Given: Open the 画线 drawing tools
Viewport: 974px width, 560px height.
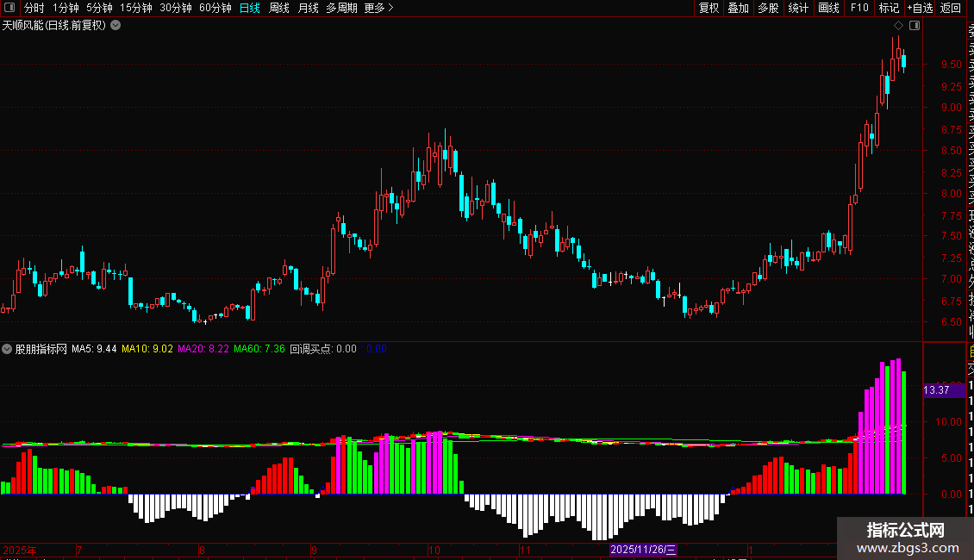Looking at the screenshot, I should 828,8.
